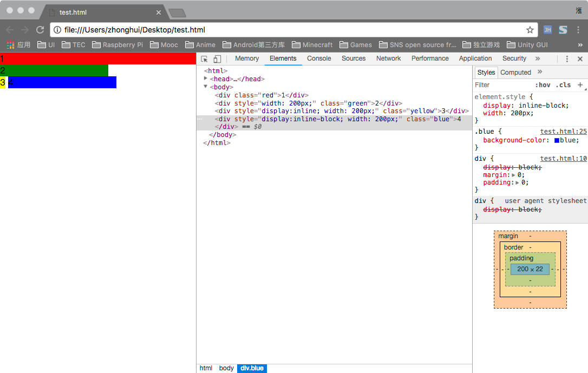Expand the margin shorthand property
The height and width of the screenshot is (373, 588).
point(513,175)
